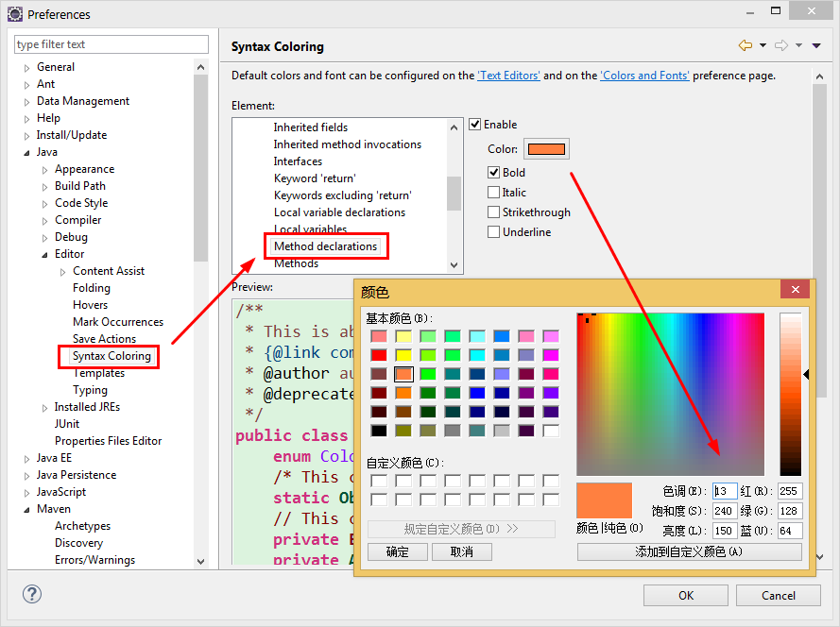The height and width of the screenshot is (627, 840).
Task: Collapse the Java tree node
Action: [x=26, y=153]
